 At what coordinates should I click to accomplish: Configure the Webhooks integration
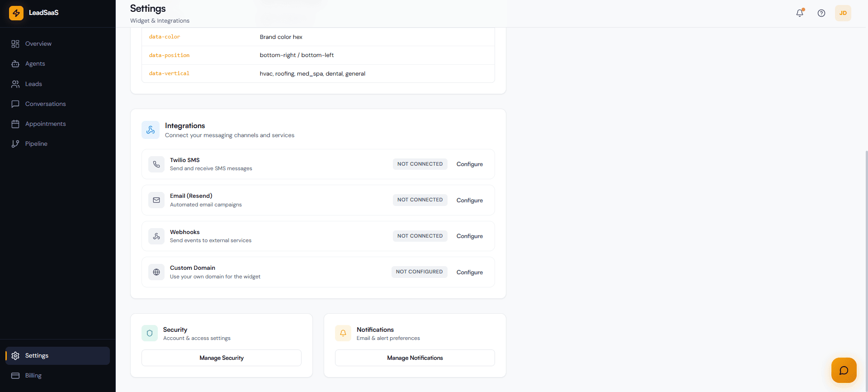470,236
